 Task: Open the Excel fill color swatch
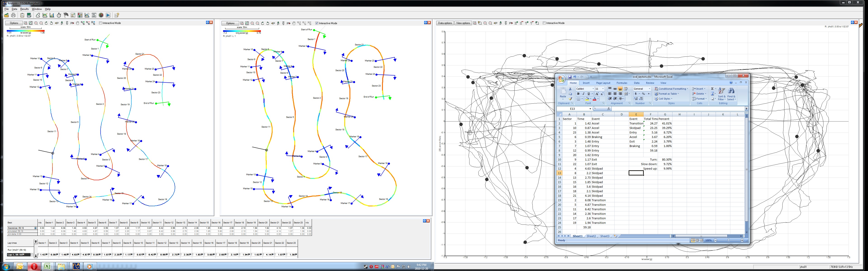pyautogui.click(x=587, y=99)
